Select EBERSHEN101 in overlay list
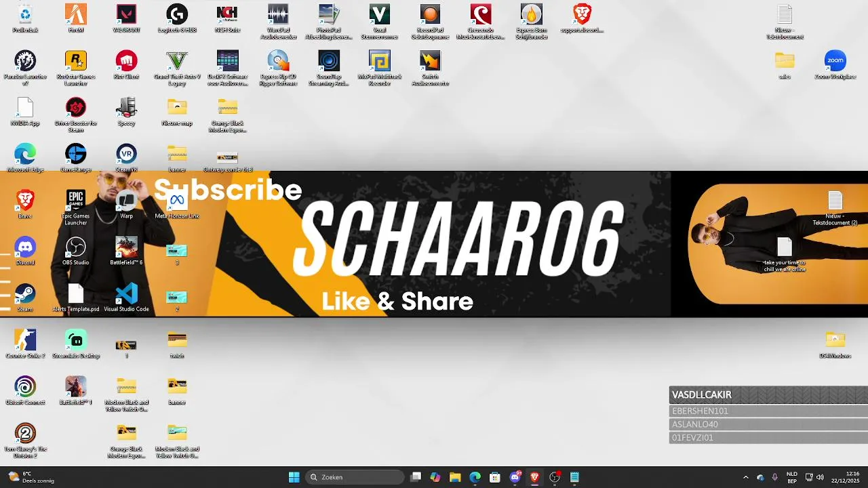Viewport: 868px width, 488px height. 700,411
